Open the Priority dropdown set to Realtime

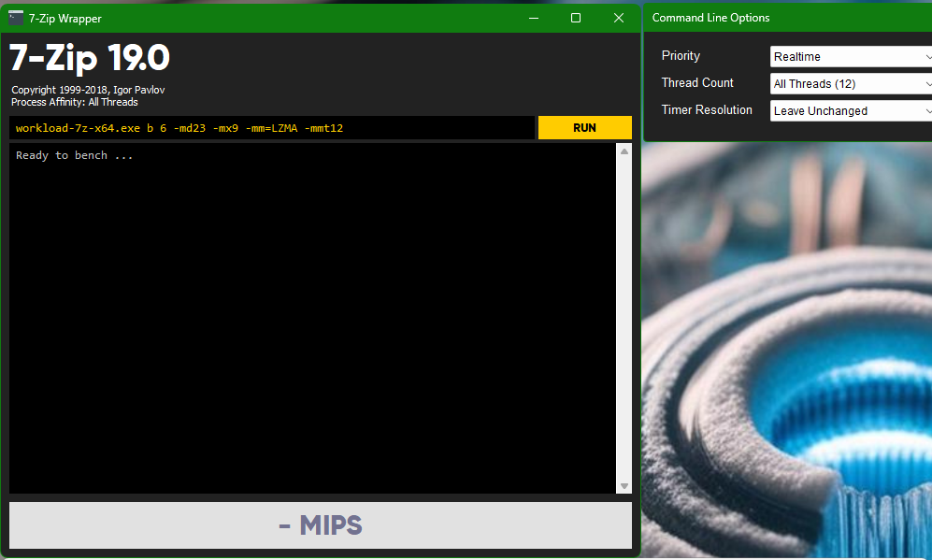click(x=851, y=57)
